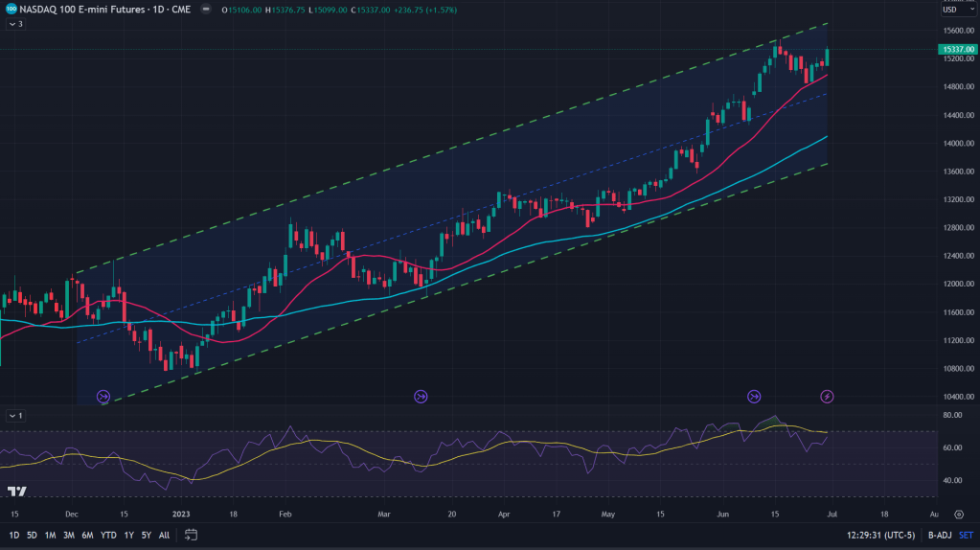Expand the RSI pane indicator legend
The width and height of the screenshot is (980, 550).
tap(14, 416)
